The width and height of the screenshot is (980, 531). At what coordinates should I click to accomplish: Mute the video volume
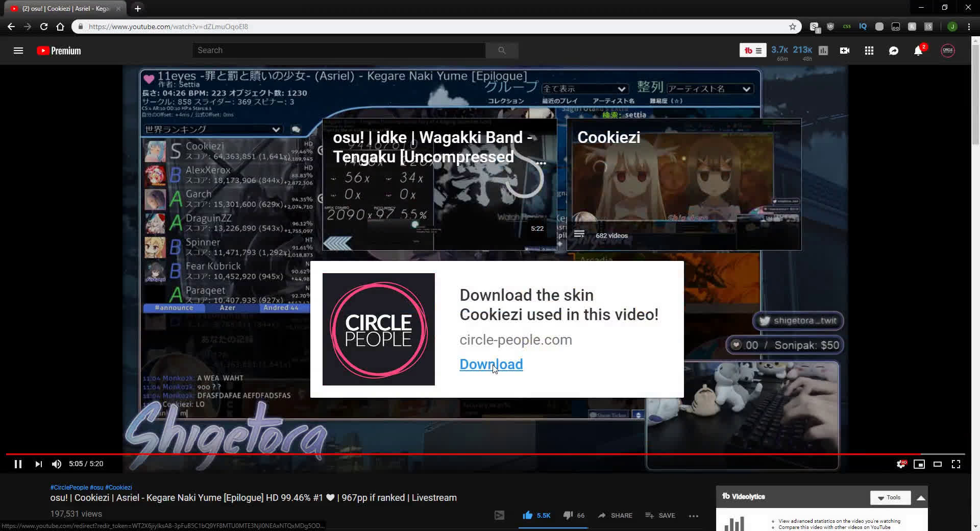pyautogui.click(x=57, y=464)
